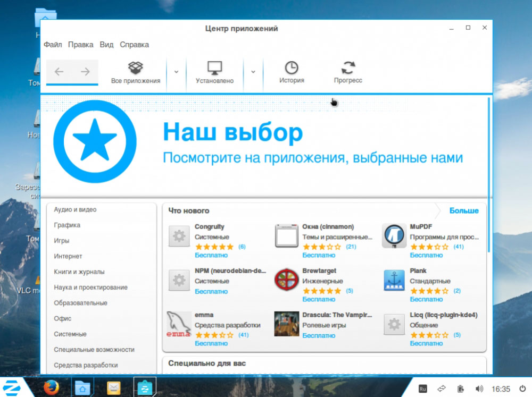532x397 pixels.
Task: Open the Справка menu
Action: coord(134,45)
